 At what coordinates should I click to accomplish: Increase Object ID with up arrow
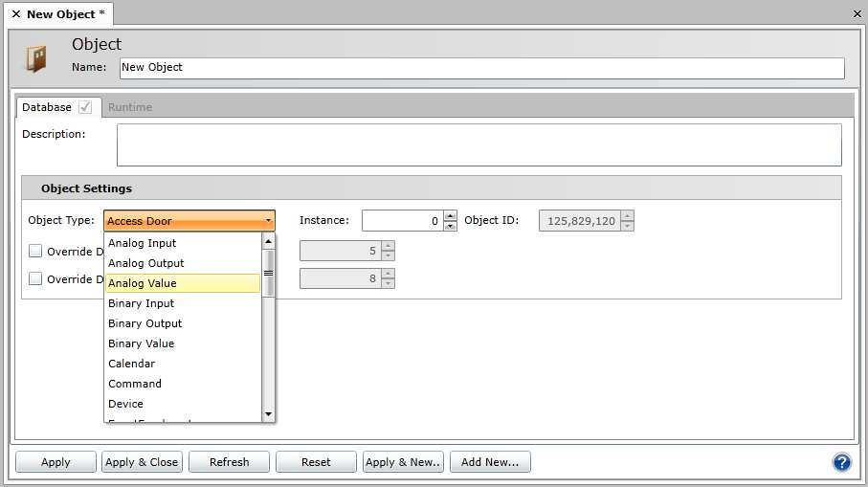[627, 216]
